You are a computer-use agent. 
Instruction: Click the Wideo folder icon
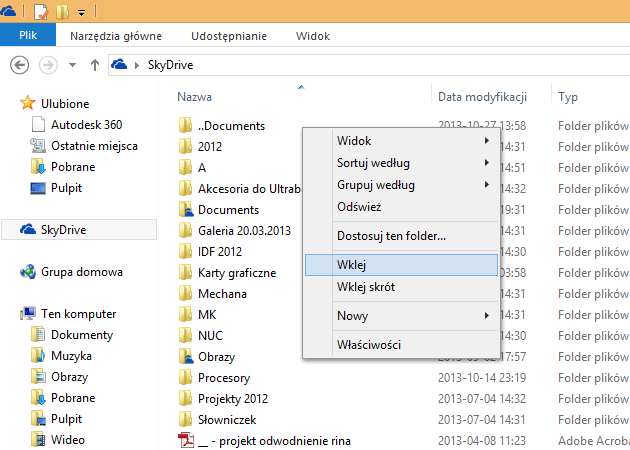coord(38,440)
